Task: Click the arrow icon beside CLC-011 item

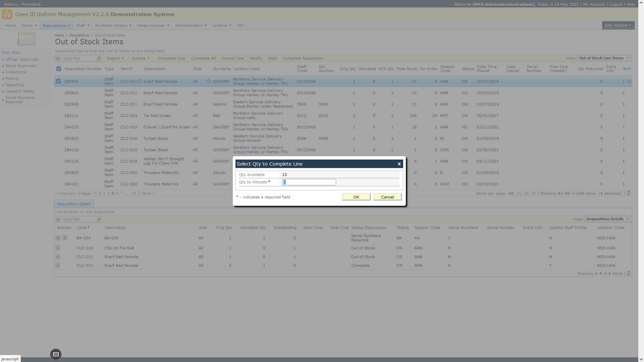Action: pos(140,81)
